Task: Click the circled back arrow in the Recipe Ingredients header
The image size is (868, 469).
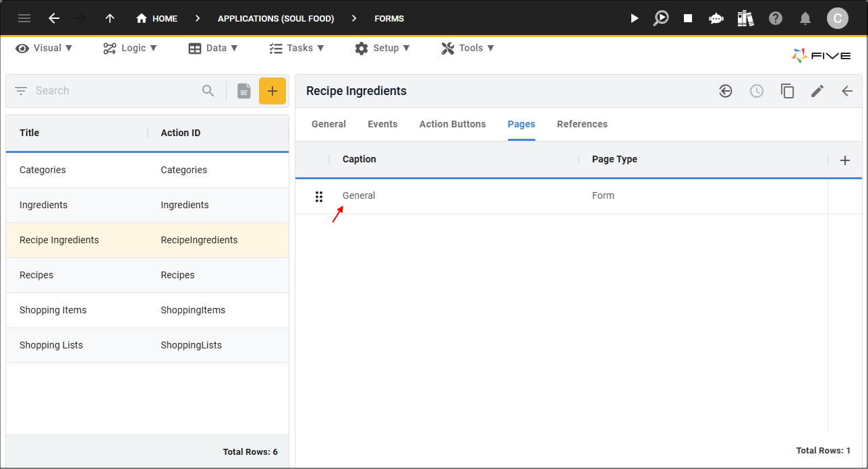Action: (726, 91)
